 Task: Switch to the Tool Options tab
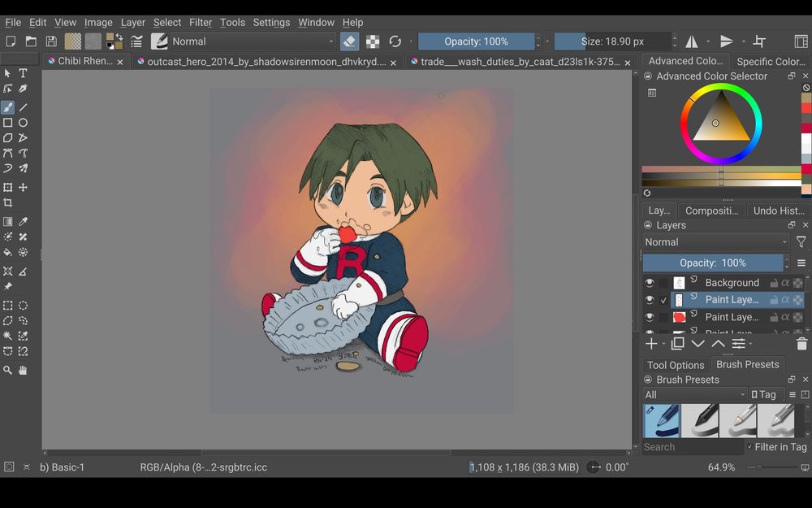(x=676, y=365)
